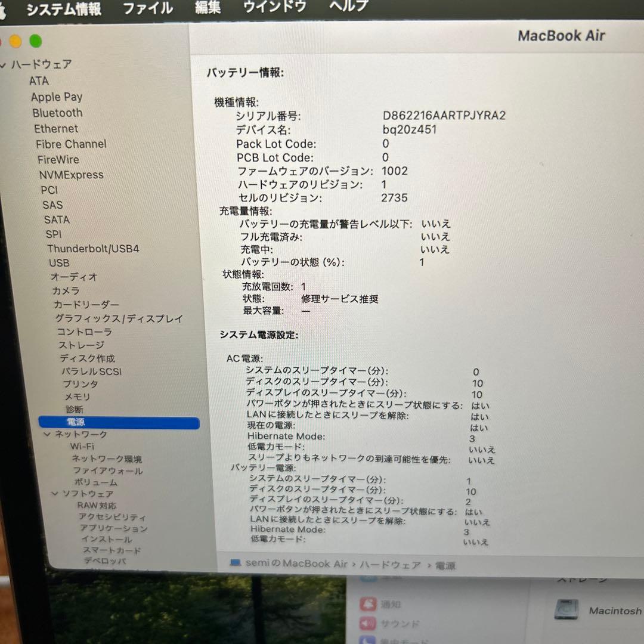Select プリンタ in the sidebar
Image resolution: width=644 pixels, height=644 pixels.
[80, 384]
